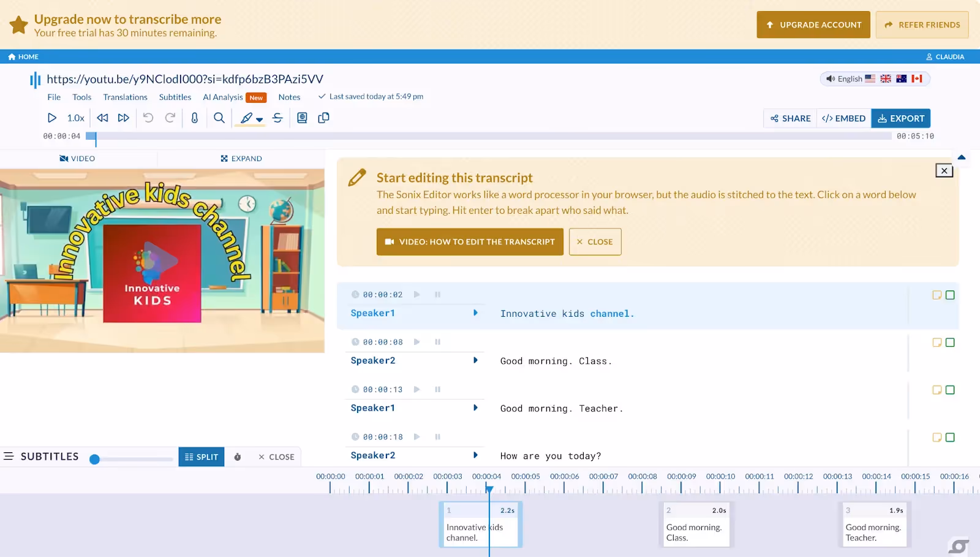
Task: Open the Tools menu
Action: pos(81,97)
